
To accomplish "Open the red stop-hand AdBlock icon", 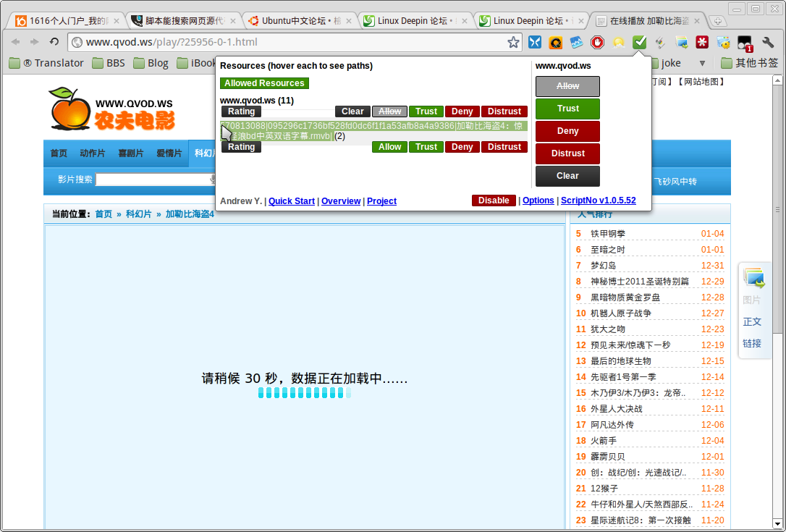I will [597, 43].
